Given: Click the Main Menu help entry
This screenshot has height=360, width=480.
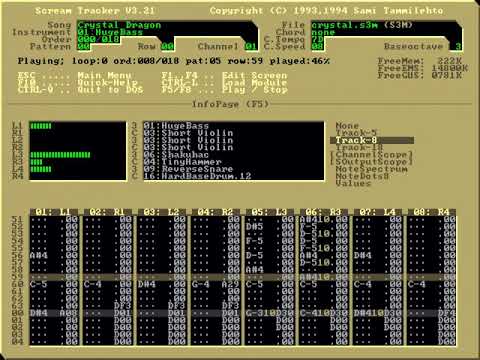Looking at the screenshot, I should pyautogui.click(x=104, y=75).
